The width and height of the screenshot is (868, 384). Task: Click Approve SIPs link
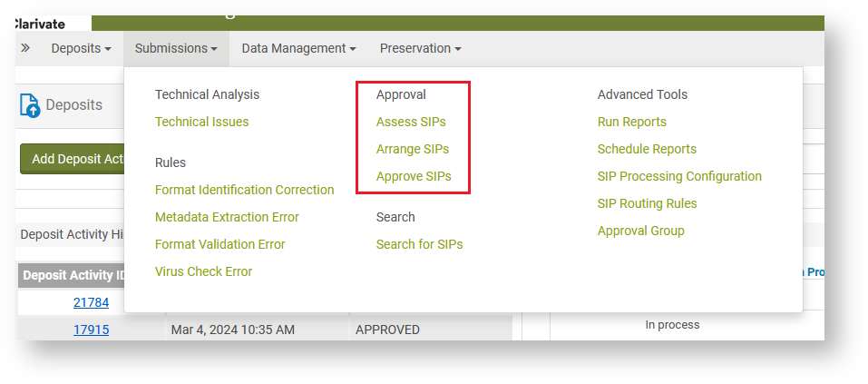click(414, 176)
